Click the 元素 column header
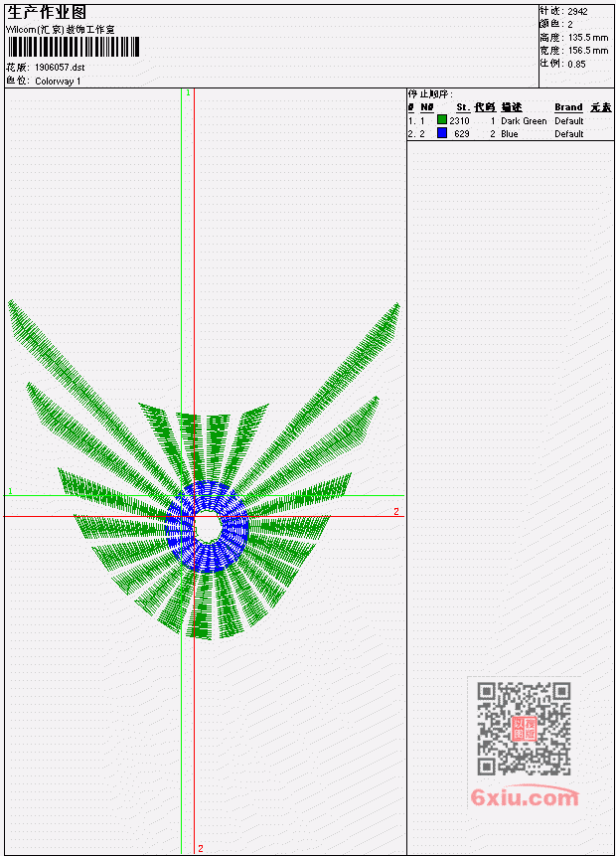This screenshot has height=856, width=616. [x=601, y=107]
